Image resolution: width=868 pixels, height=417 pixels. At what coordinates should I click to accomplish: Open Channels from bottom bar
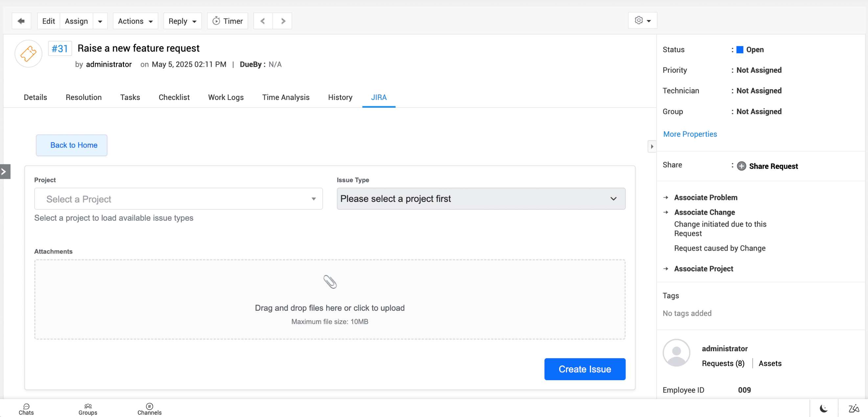(x=149, y=409)
